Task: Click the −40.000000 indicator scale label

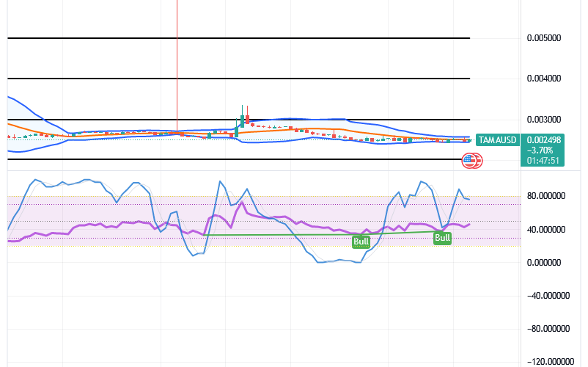Action: [x=548, y=296]
